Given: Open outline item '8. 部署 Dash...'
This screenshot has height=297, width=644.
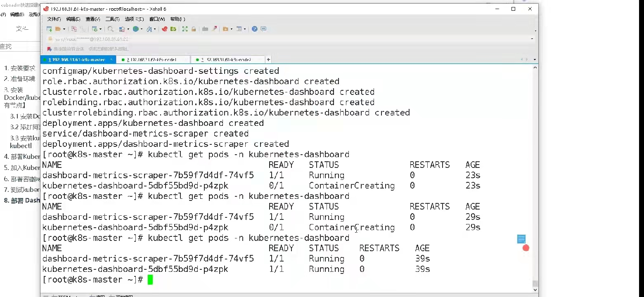Looking at the screenshot, I should 22,200.
